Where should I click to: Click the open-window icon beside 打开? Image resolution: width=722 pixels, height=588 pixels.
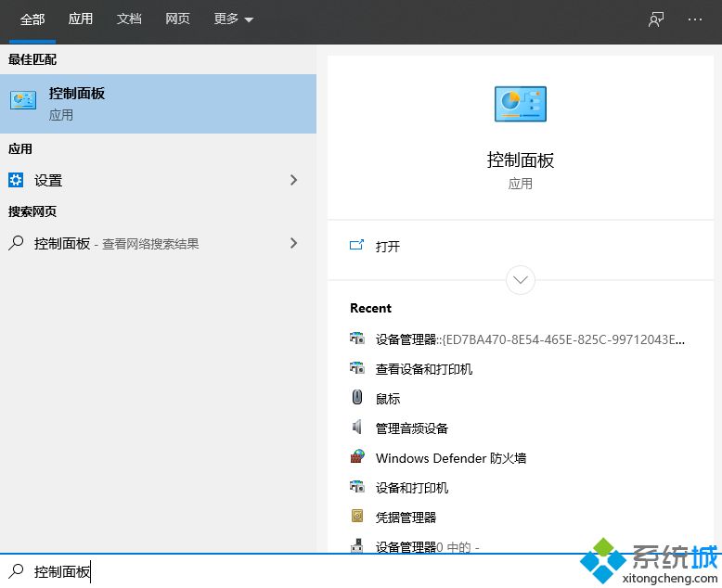357,245
